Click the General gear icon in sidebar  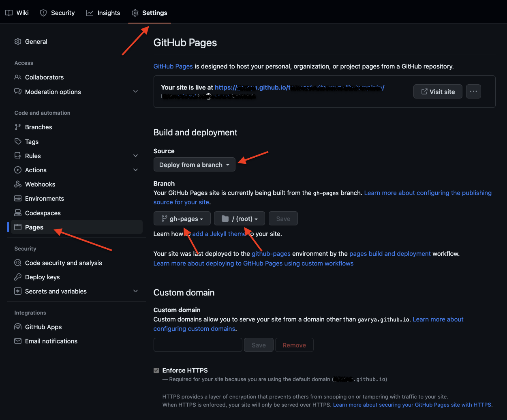(x=18, y=42)
